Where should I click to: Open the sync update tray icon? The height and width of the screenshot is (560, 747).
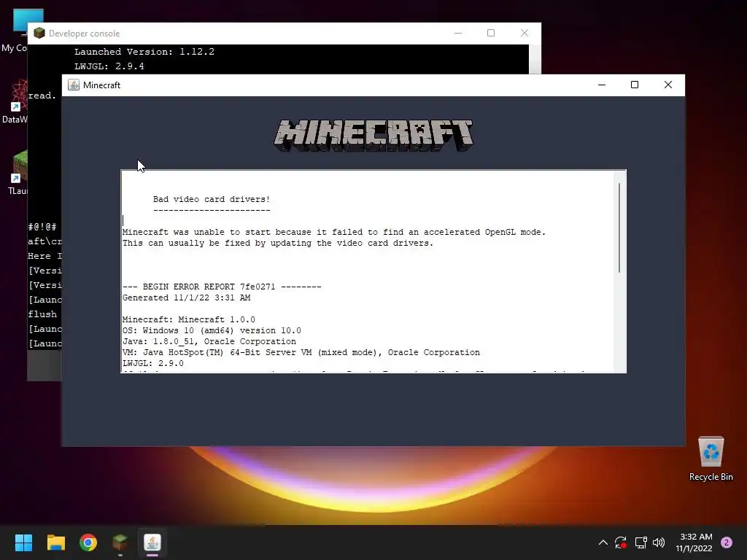click(620, 542)
